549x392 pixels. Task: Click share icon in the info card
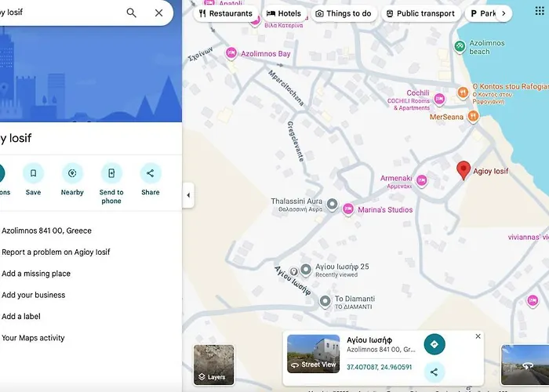(434, 372)
